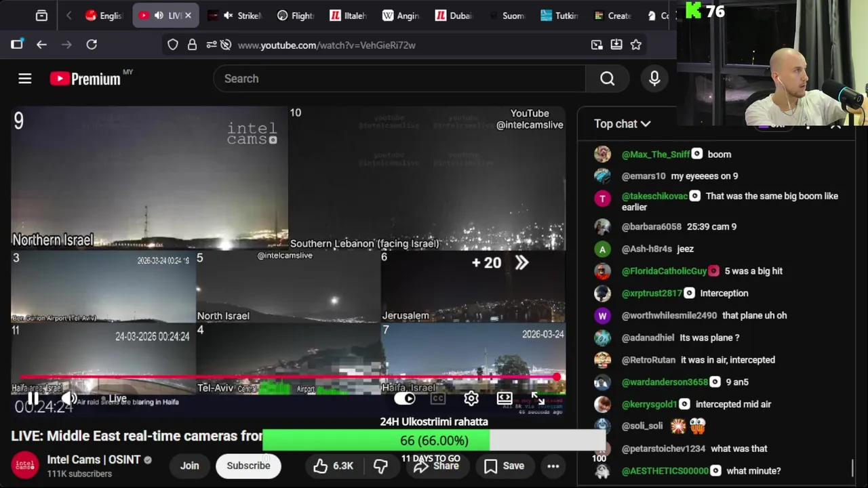
Task: Click the next cameras double-arrow on the +20 overlay
Action: pos(521,263)
